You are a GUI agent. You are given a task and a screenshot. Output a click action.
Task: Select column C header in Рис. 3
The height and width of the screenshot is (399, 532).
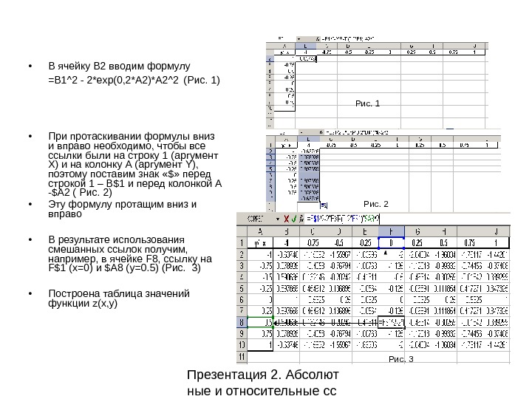[313, 231]
